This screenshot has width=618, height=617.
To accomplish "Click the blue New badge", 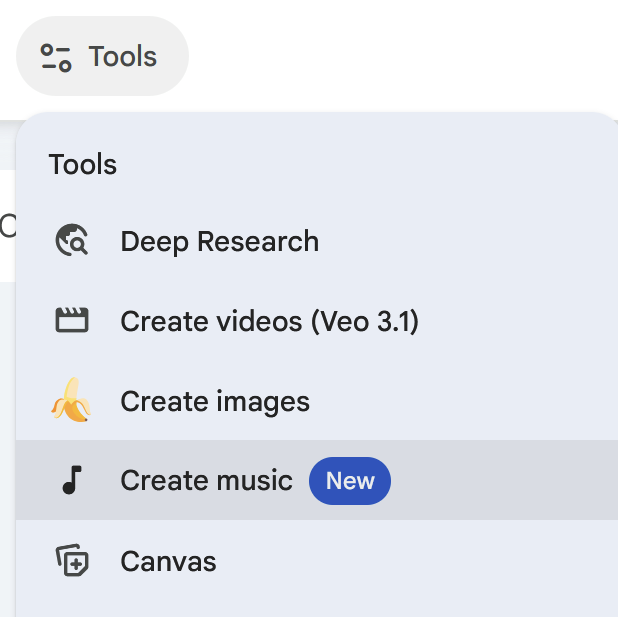I will (350, 481).
